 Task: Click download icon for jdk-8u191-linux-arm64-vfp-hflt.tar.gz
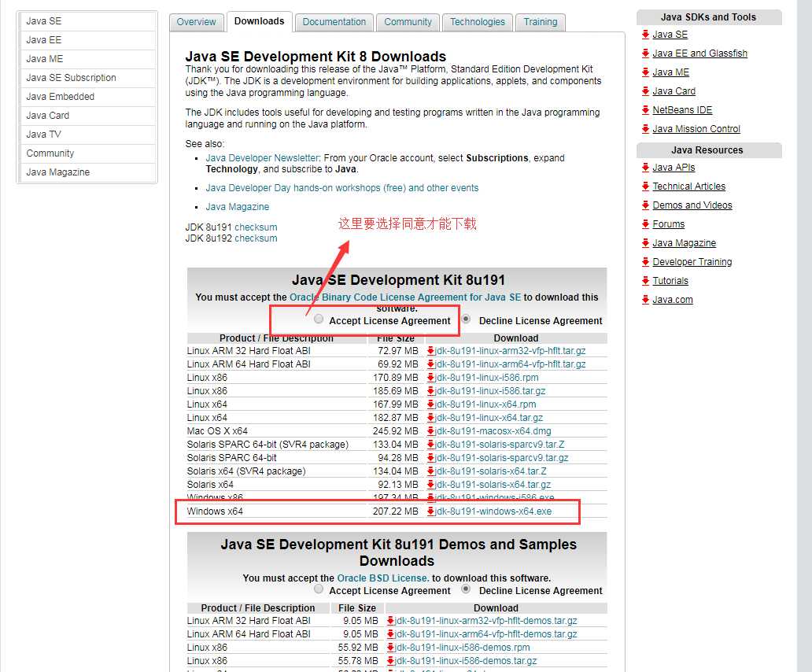430,364
